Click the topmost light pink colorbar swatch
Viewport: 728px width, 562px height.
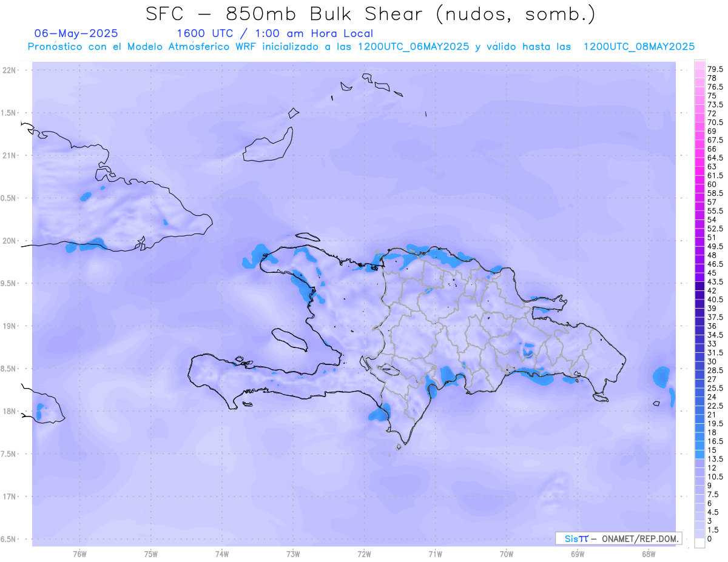pos(699,65)
